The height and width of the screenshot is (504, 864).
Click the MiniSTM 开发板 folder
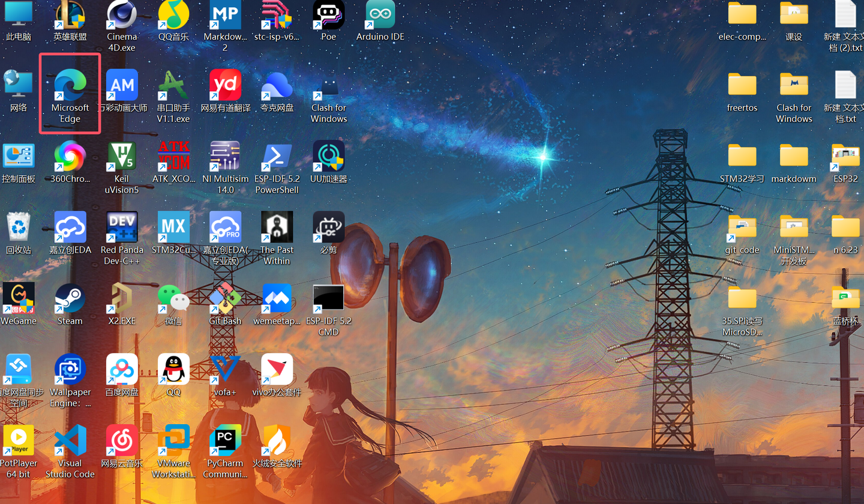pyautogui.click(x=794, y=227)
